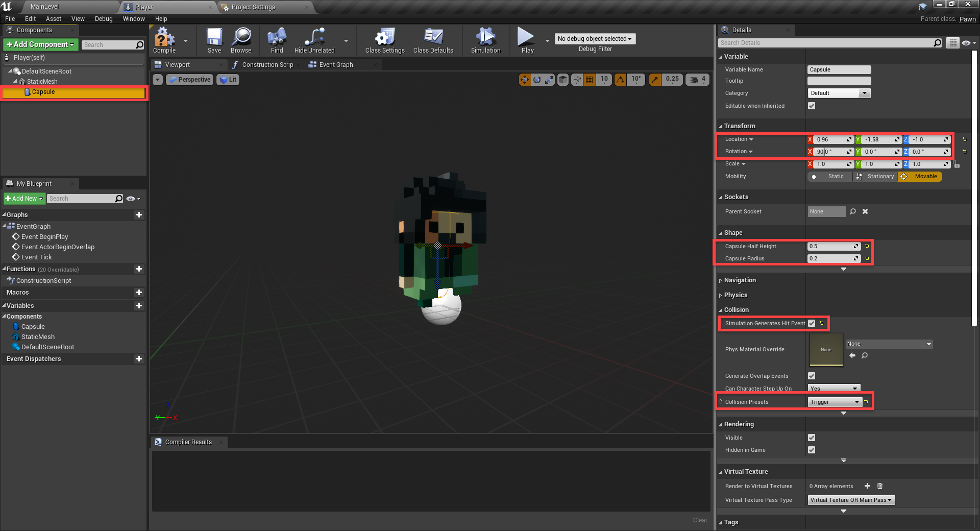Switch to Event Graph tab

pos(336,65)
